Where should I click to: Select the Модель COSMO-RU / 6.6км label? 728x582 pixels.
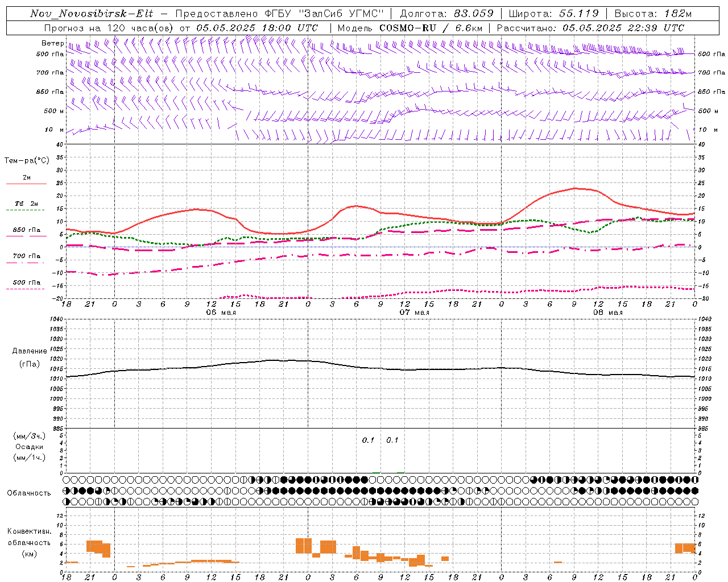409,28
